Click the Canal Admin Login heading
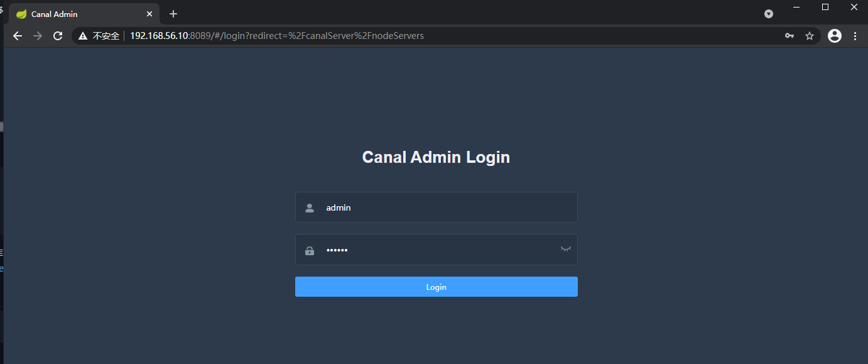Viewport: 868px width, 364px height. click(x=436, y=157)
